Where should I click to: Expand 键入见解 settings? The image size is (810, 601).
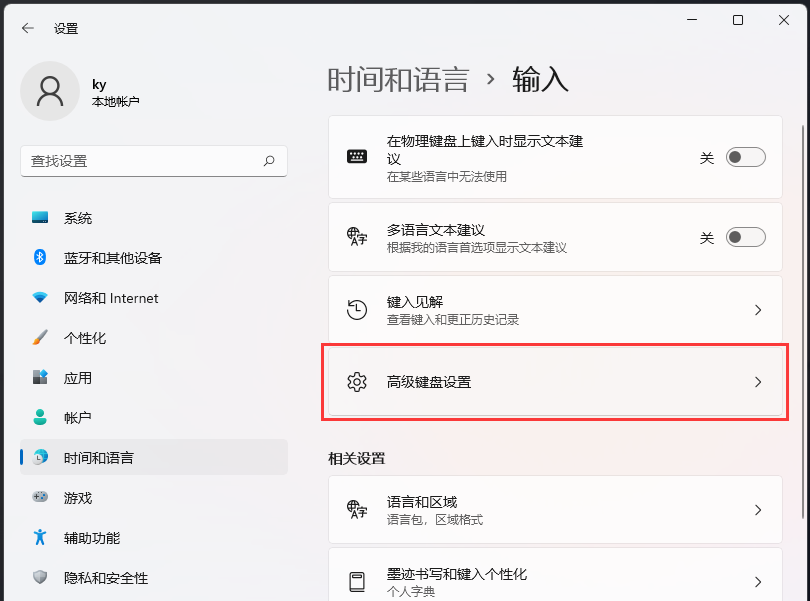coord(757,310)
